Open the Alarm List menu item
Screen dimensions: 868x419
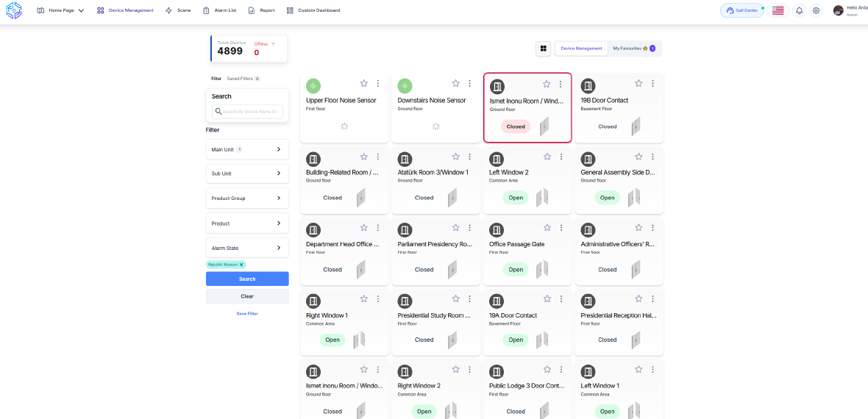tap(219, 10)
